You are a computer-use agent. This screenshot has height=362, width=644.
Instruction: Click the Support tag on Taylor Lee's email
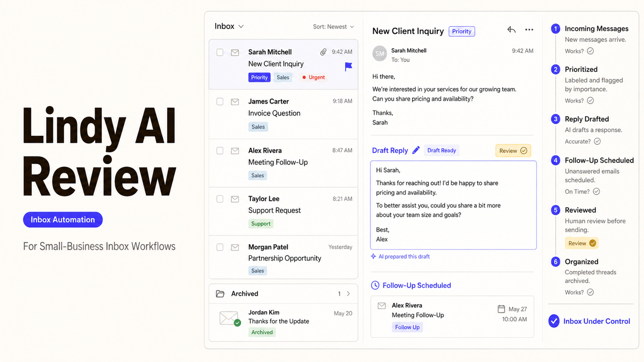(x=261, y=224)
